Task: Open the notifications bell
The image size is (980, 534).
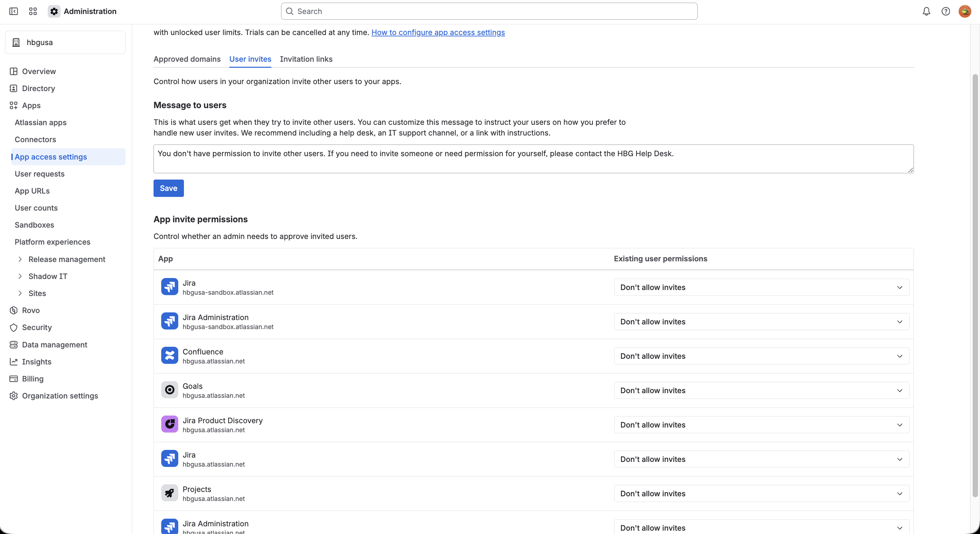Action: [926, 11]
